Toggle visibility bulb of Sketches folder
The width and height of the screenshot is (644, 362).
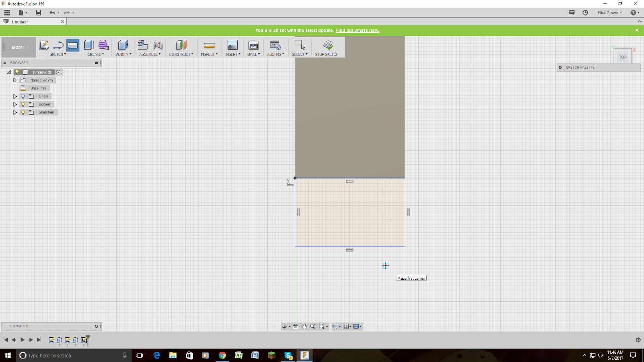click(x=23, y=112)
